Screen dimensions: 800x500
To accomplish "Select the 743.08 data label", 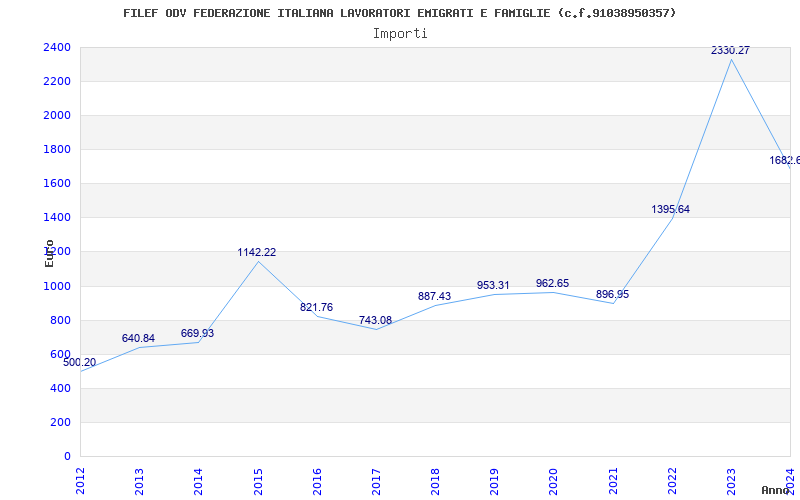I will [x=376, y=321].
